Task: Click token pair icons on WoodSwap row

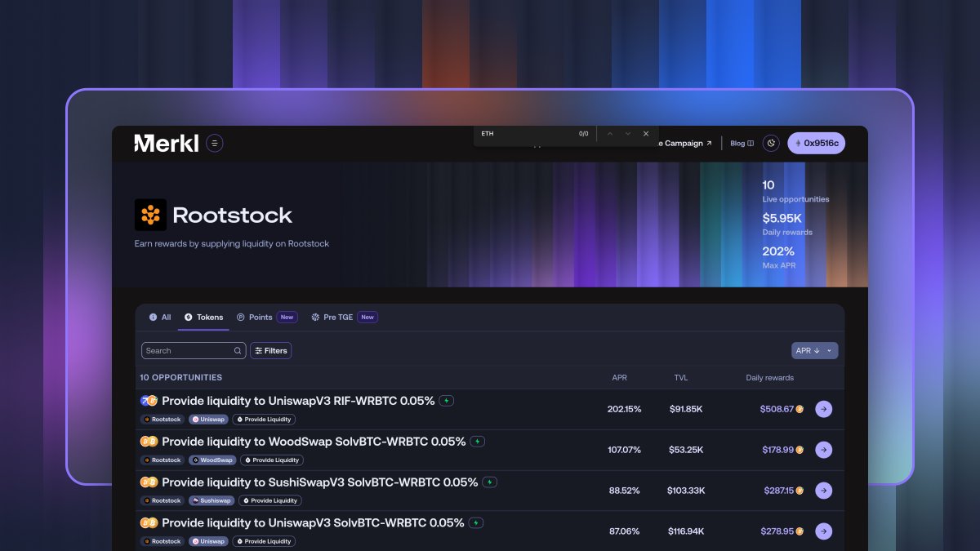Action: pos(149,442)
